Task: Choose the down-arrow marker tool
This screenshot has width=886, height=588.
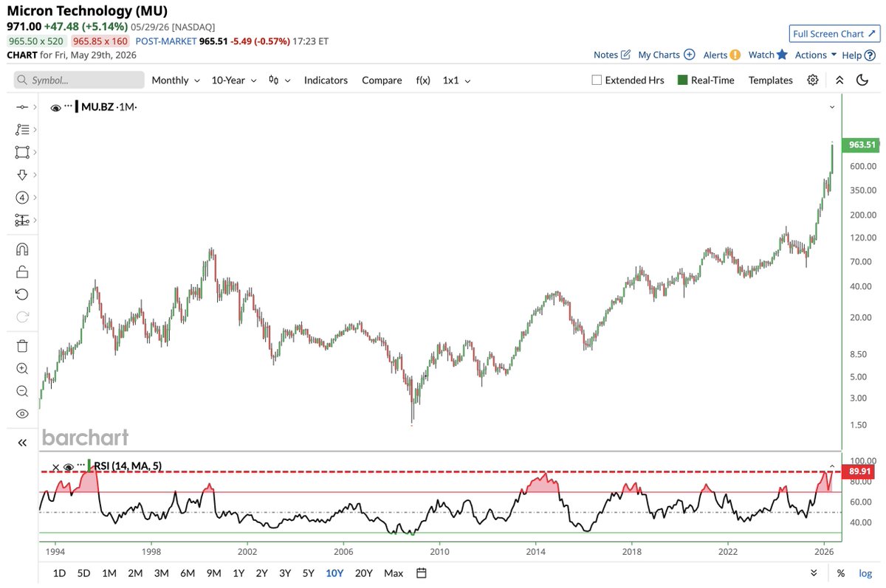Action: [x=22, y=175]
